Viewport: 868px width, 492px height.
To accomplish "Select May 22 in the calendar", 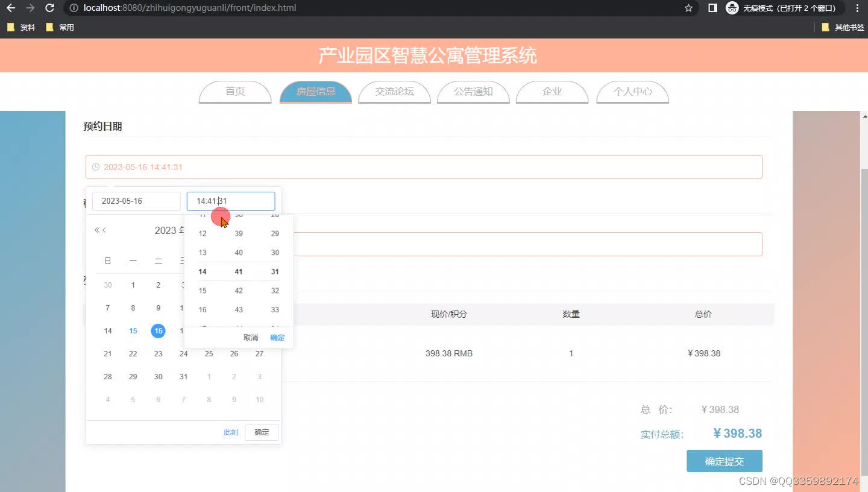I will click(x=133, y=354).
